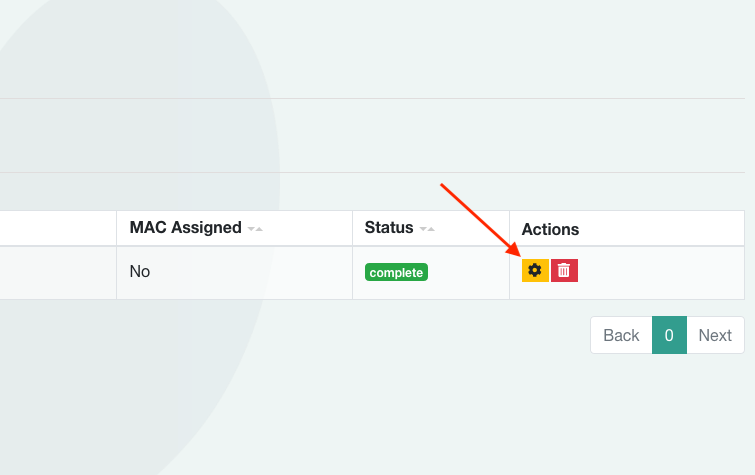Go to the previous page with Back
Image resolution: width=755 pixels, height=475 pixels.
click(x=621, y=335)
